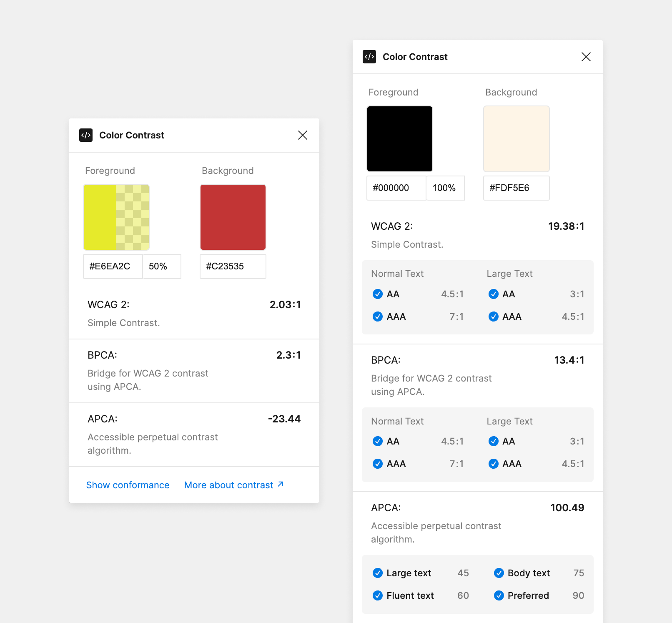Image resolution: width=672 pixels, height=623 pixels.
Task: Open the More about contrast link
Action: pos(228,485)
